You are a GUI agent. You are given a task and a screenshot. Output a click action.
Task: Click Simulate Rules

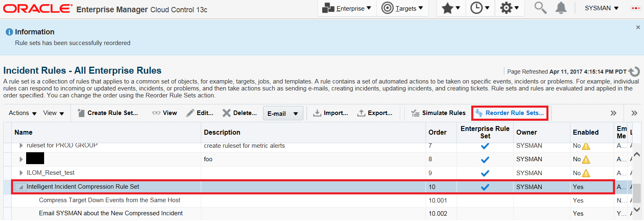point(438,113)
